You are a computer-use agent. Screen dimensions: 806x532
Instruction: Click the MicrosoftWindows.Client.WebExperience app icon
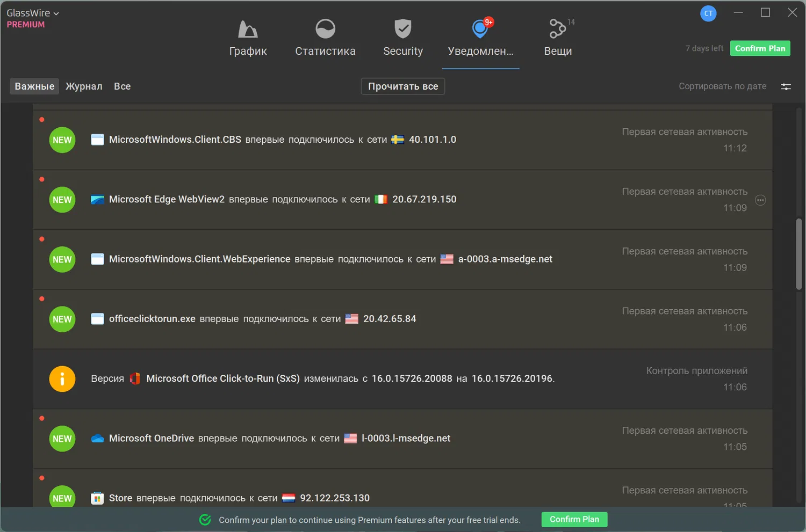[97, 259]
